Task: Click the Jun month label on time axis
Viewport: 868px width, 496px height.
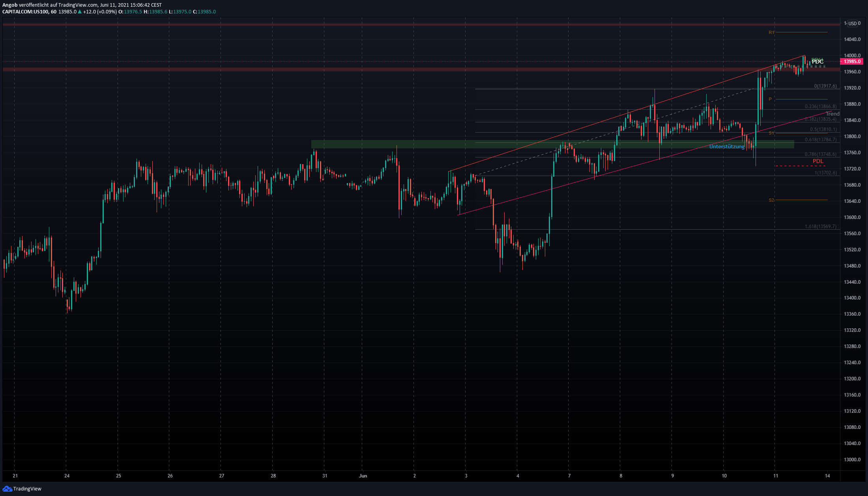Action: pyautogui.click(x=363, y=476)
